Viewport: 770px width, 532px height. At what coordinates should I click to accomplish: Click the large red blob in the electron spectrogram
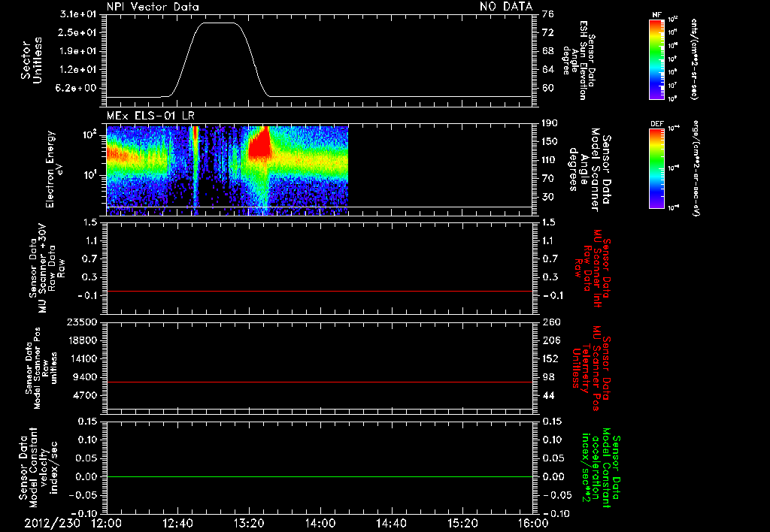259,145
